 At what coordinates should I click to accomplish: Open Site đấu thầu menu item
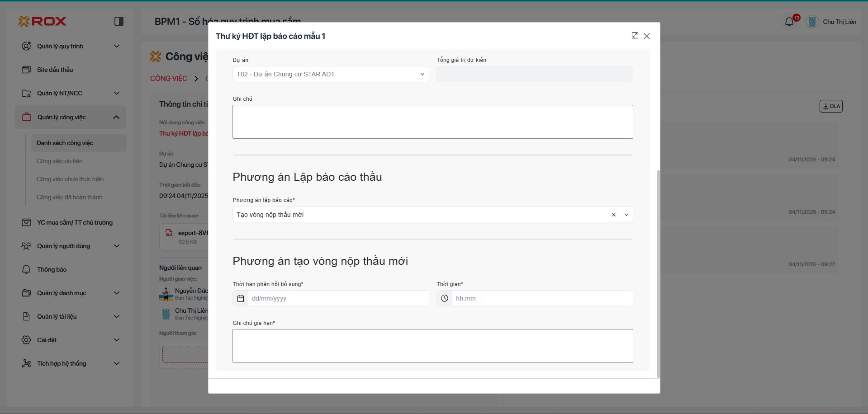(x=55, y=70)
